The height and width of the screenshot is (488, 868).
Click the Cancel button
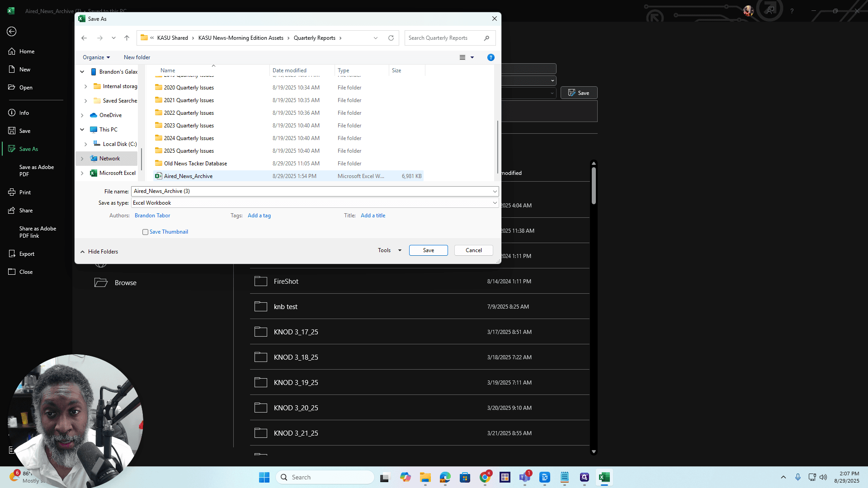(x=474, y=250)
